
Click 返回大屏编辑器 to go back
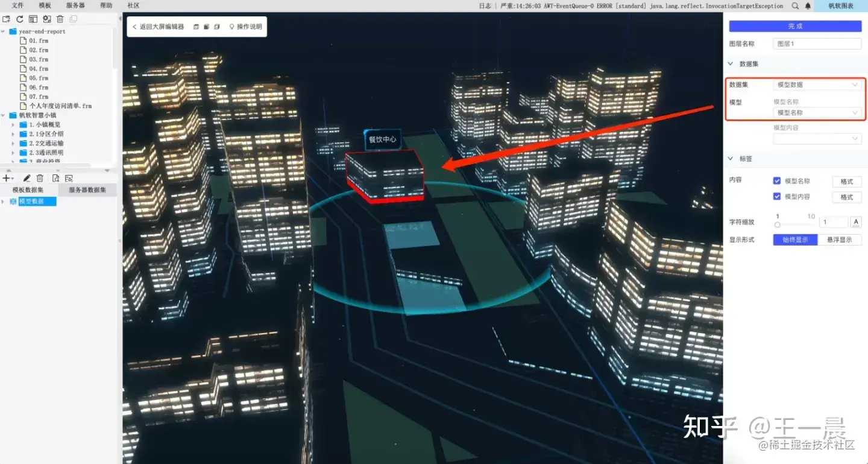(158, 27)
